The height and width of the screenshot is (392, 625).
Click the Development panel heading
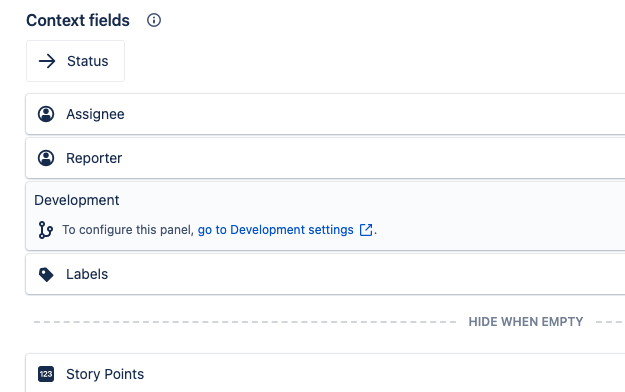(x=77, y=200)
